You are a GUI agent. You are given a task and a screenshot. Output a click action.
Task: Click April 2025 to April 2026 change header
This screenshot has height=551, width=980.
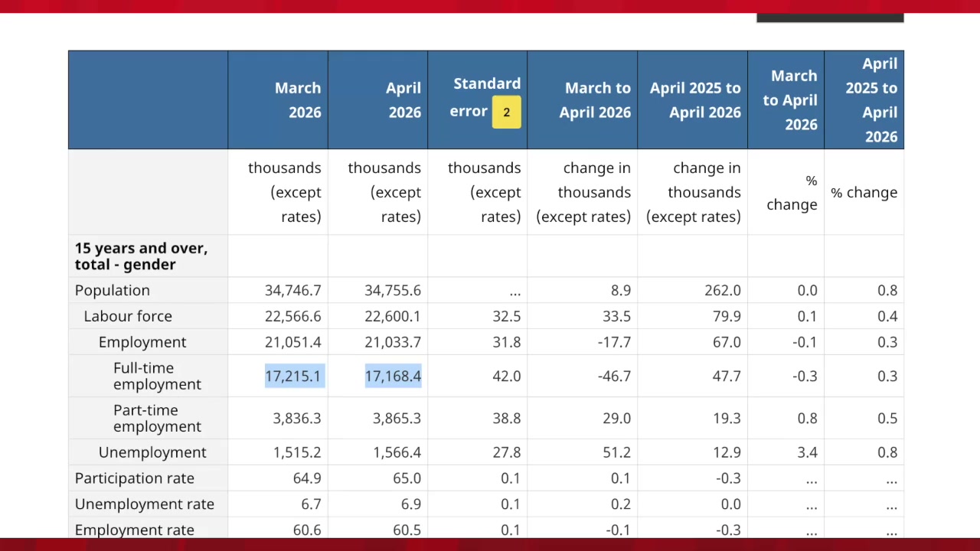point(692,100)
